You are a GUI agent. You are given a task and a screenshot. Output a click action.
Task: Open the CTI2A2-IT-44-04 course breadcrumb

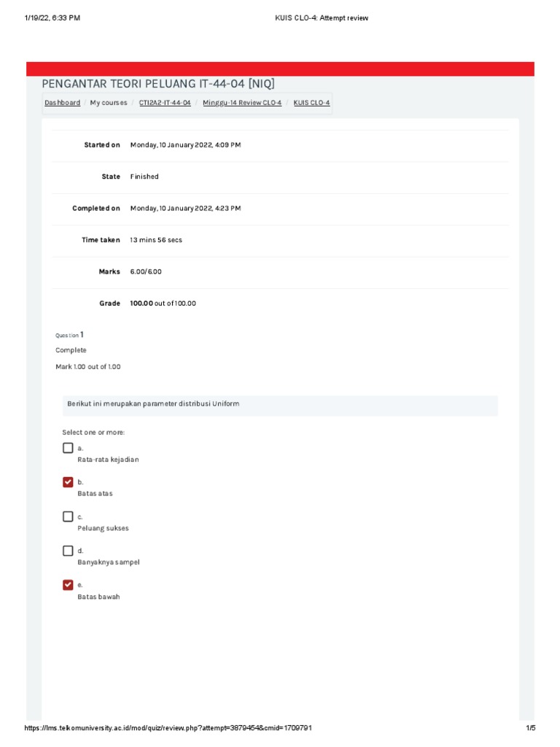click(x=165, y=103)
